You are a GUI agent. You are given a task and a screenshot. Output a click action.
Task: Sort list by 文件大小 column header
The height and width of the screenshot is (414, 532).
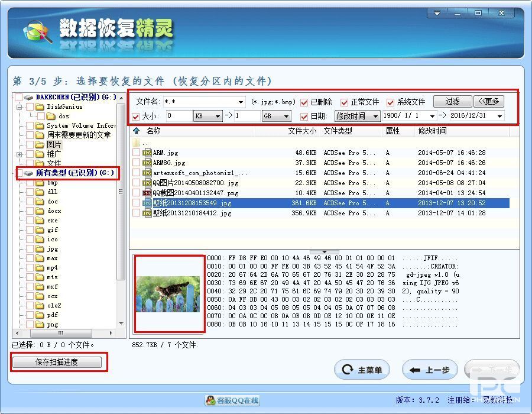301,131
